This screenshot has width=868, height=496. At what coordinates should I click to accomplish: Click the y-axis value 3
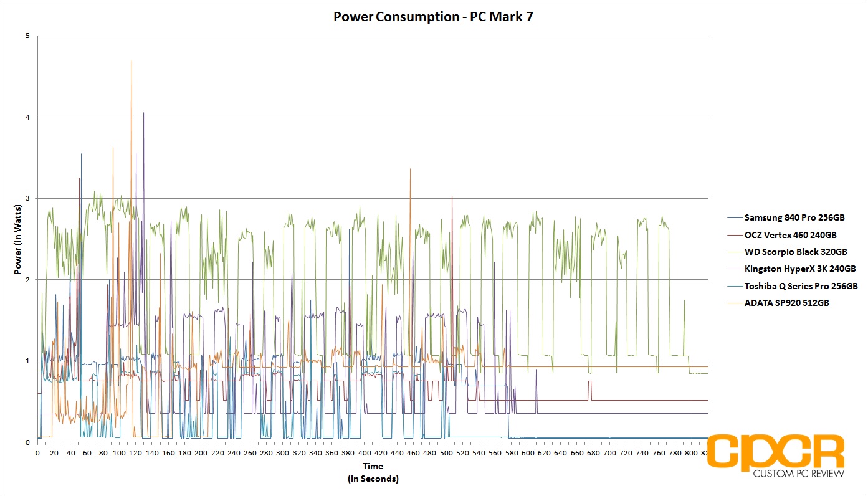click(27, 198)
